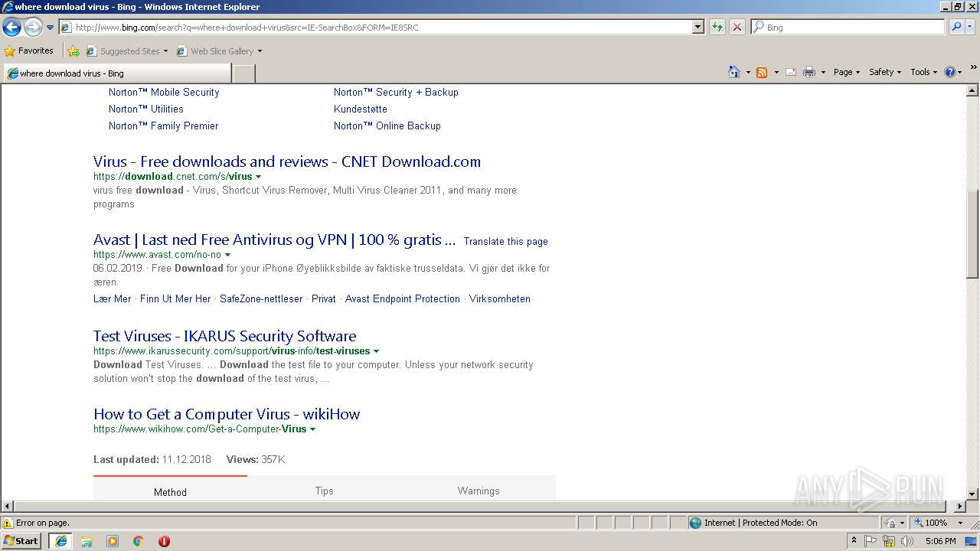This screenshot has width=980, height=551.
Task: Open Norton Online Backup link
Action: pos(387,126)
